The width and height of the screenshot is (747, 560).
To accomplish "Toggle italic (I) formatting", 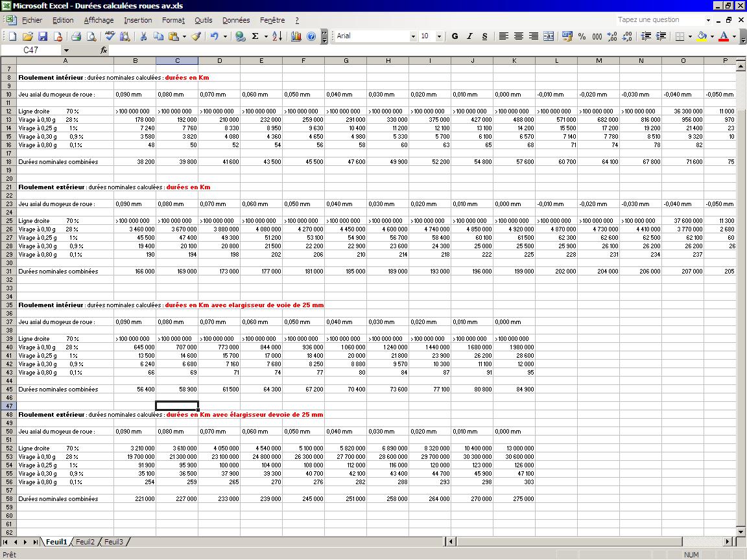I will pyautogui.click(x=469, y=36).
